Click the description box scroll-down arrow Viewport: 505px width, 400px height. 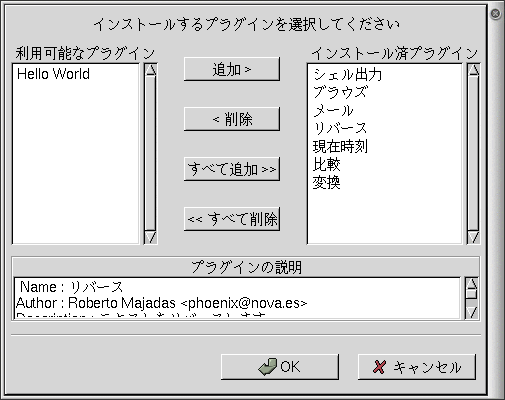pyautogui.click(x=472, y=312)
